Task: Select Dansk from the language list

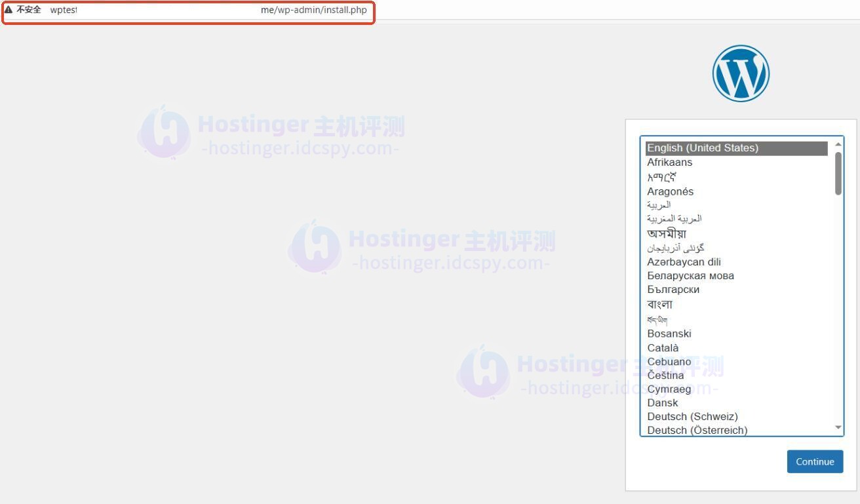Action: click(662, 402)
